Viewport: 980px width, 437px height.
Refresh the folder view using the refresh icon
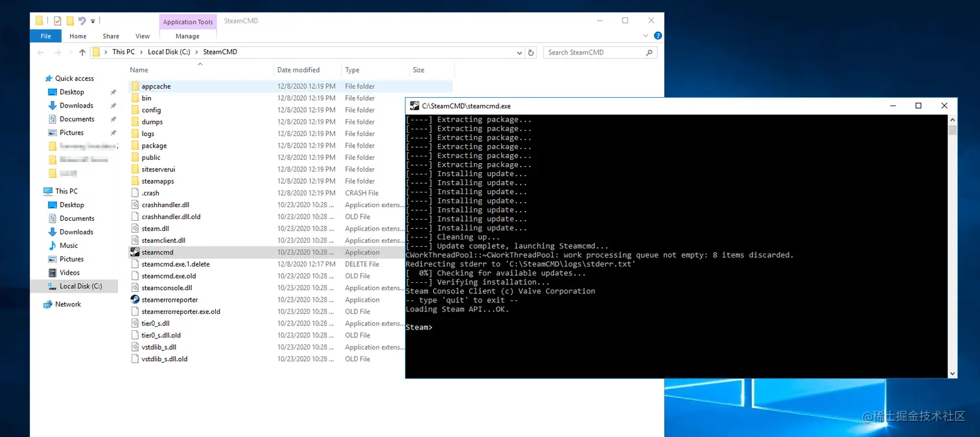[531, 52]
